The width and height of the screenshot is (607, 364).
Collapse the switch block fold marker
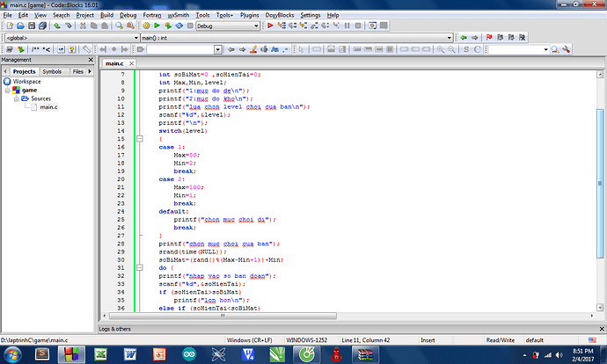139,139
